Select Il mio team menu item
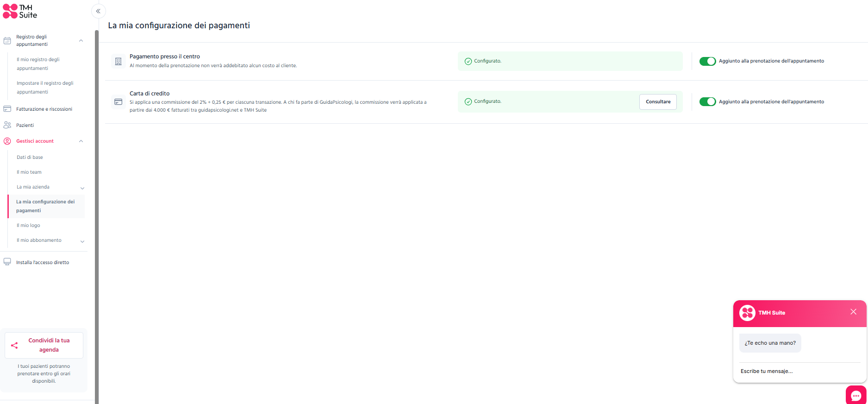The image size is (868, 404). 29,172
